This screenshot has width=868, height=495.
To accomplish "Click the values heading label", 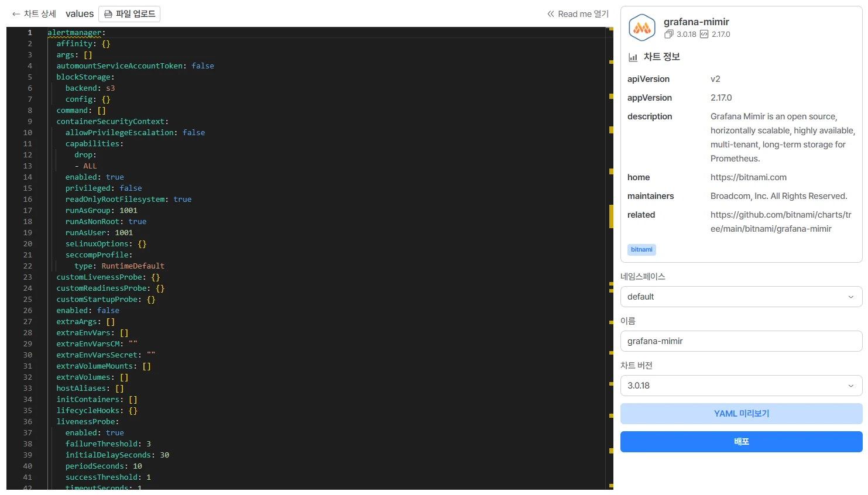I will pyautogui.click(x=80, y=13).
